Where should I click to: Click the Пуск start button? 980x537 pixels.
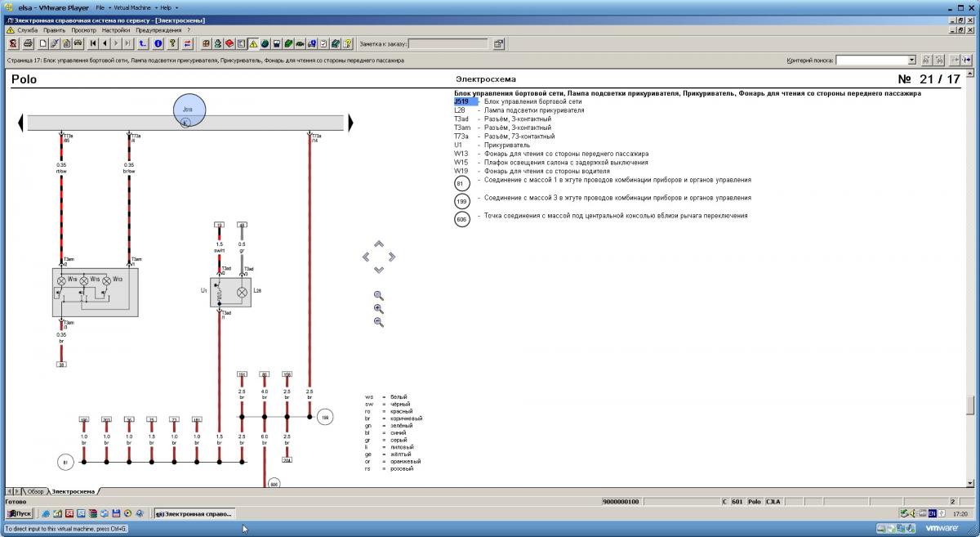coord(20,513)
